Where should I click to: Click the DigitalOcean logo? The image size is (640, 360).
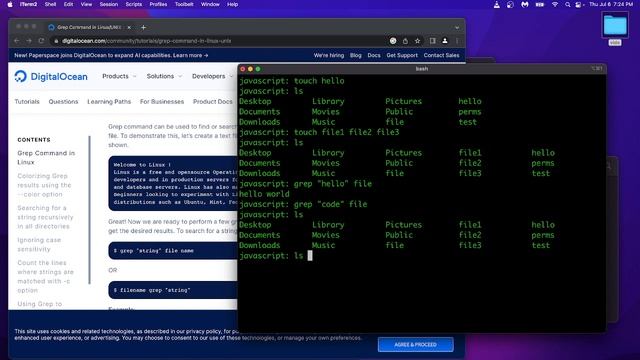click(x=51, y=76)
